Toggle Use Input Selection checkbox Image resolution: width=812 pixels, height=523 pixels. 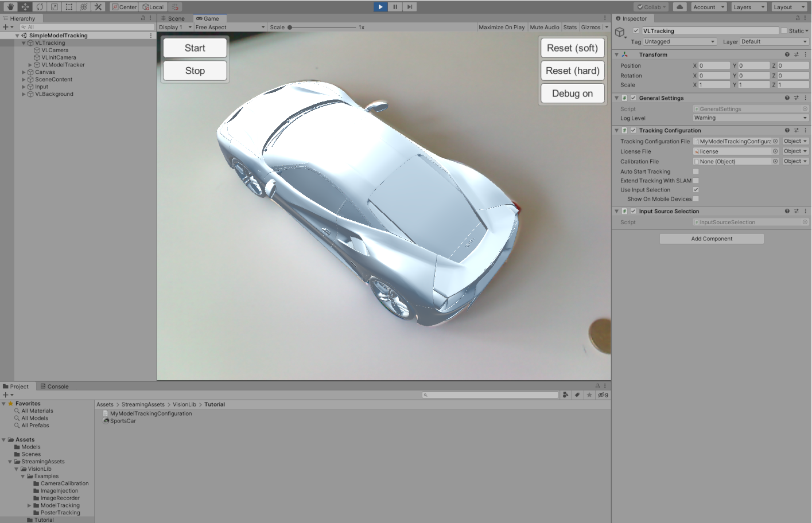(x=696, y=190)
